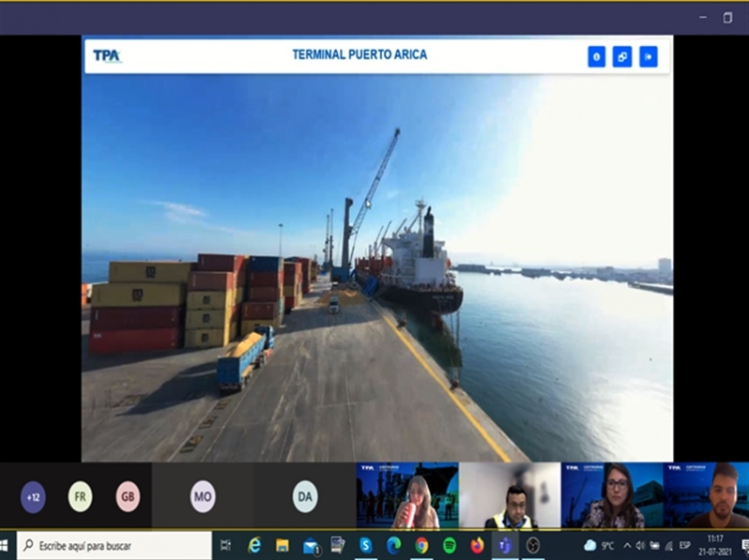
Task: Open the Mail app from taskbar
Action: pos(311,546)
